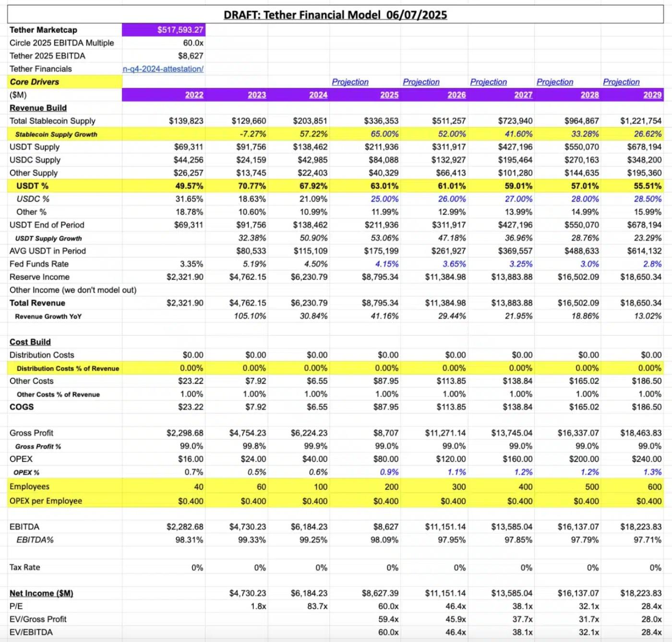
Task: Click the Other Income row label
Action: (73, 290)
